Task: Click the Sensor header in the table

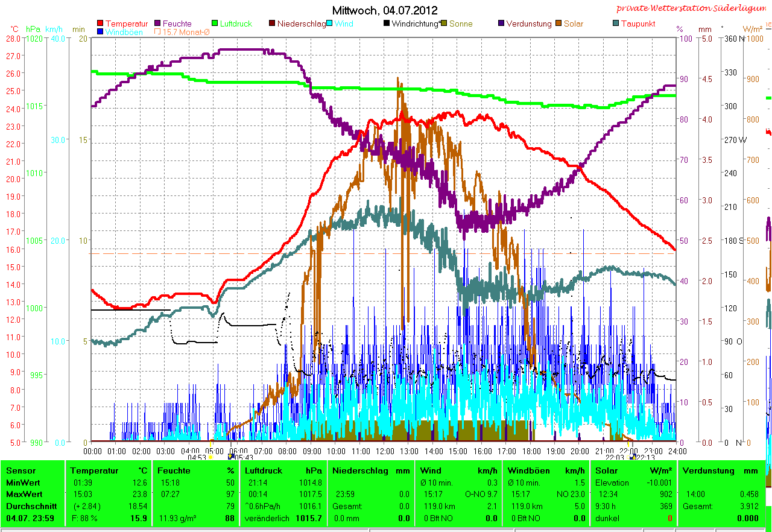Action: [21, 470]
